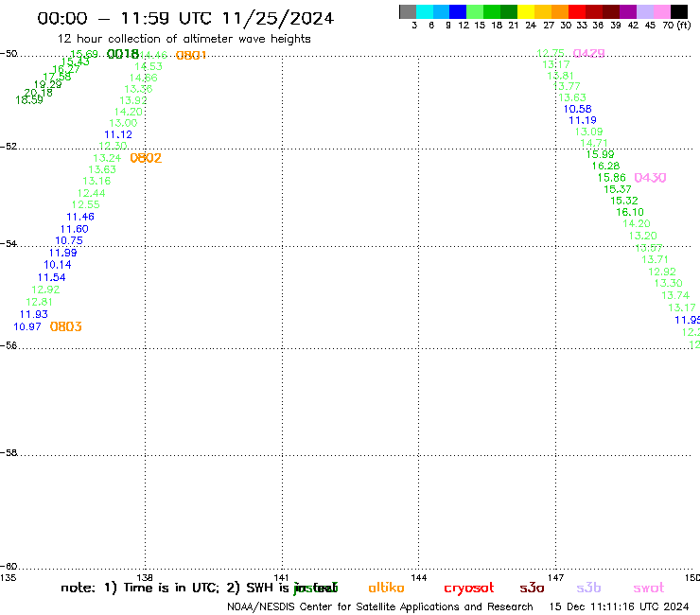This screenshot has width=700, height=615.
Task: Click the blue value 10.75
Action: [69, 240]
